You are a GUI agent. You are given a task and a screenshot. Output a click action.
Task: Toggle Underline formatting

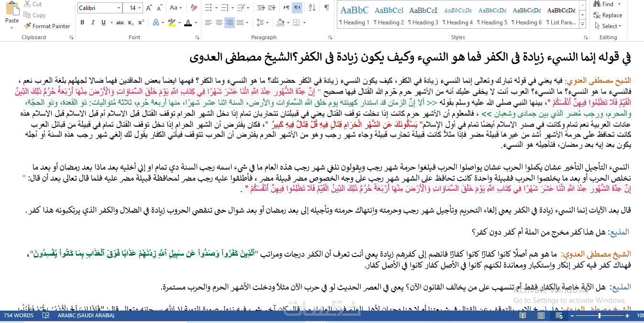point(103,22)
